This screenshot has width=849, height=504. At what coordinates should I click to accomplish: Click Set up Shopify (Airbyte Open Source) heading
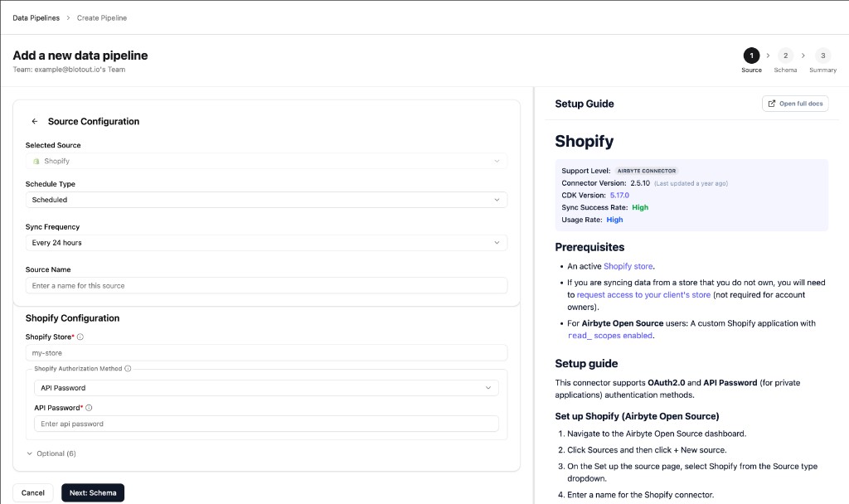pos(637,416)
